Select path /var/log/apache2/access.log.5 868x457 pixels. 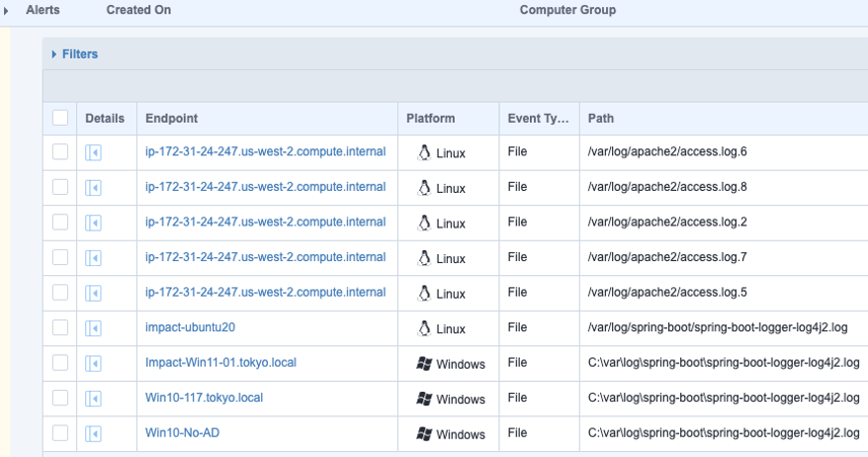coord(667,293)
